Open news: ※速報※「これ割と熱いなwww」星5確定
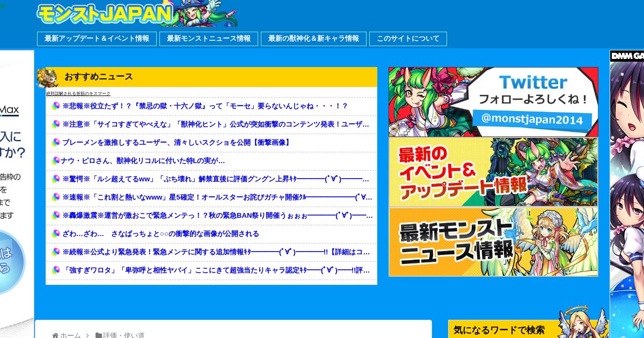This screenshot has height=338, width=644. (x=217, y=197)
